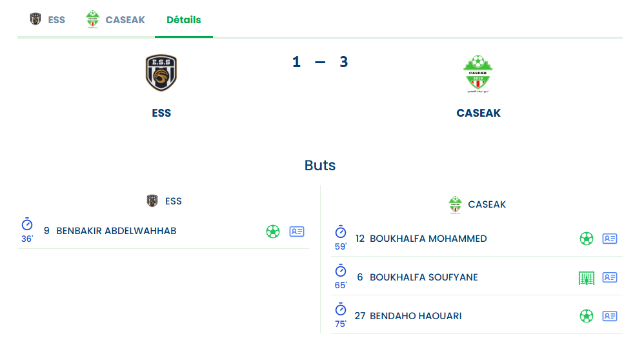This screenshot has height=345, width=644.
Task: Open the ESS team name link below the logo
Action: click(161, 113)
